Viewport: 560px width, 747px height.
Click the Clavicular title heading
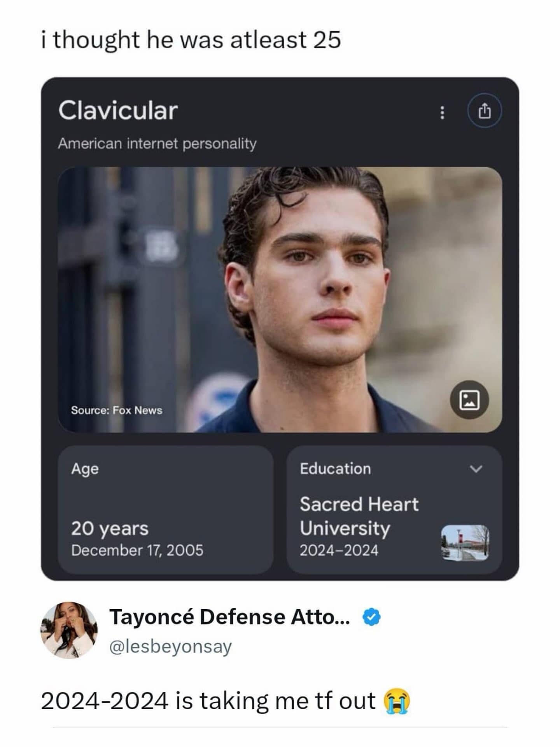(118, 110)
